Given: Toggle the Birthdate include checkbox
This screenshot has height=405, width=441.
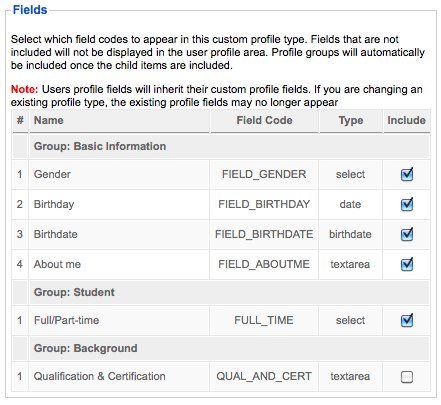Looking at the screenshot, I should 407,235.
